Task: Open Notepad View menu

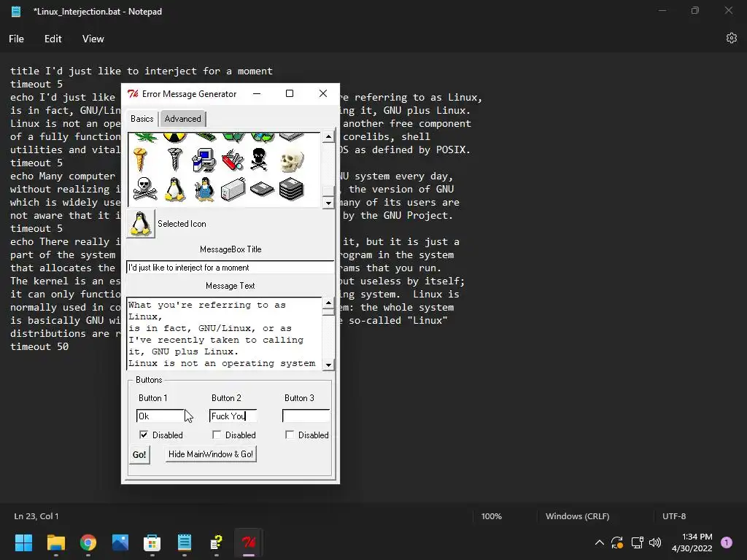Action: pyautogui.click(x=93, y=39)
